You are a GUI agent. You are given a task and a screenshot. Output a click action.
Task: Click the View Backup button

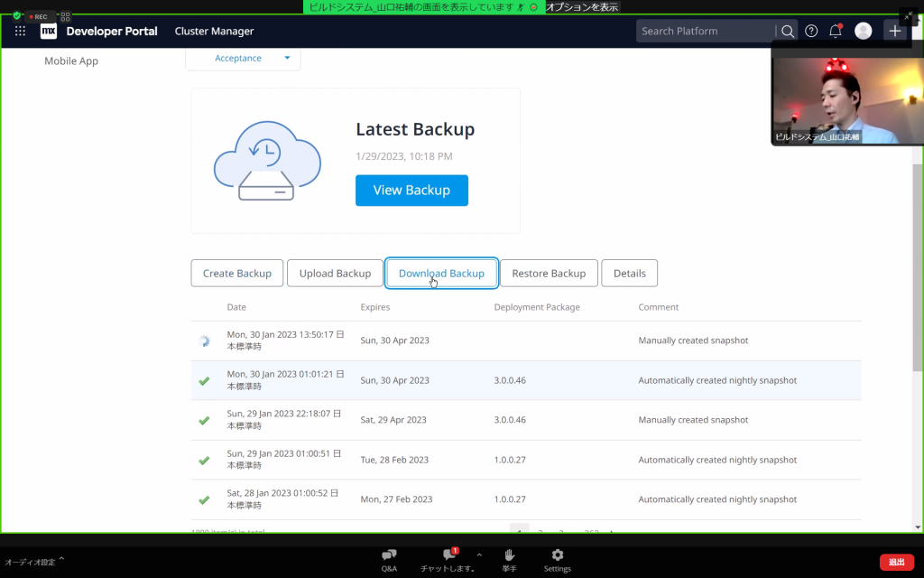point(411,191)
